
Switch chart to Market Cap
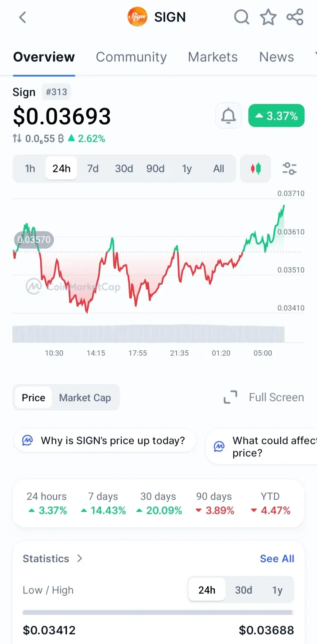[x=85, y=398]
